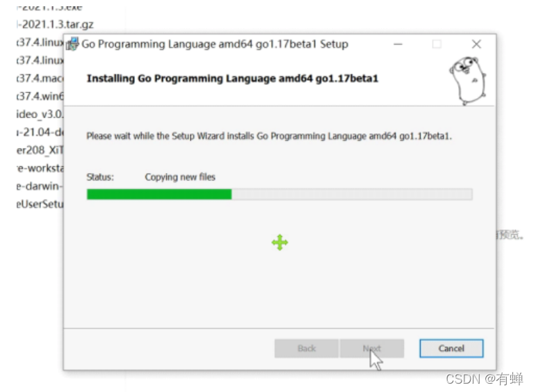534x392 pixels.
Task: Click the disabled maximize window button
Action: click(437, 44)
